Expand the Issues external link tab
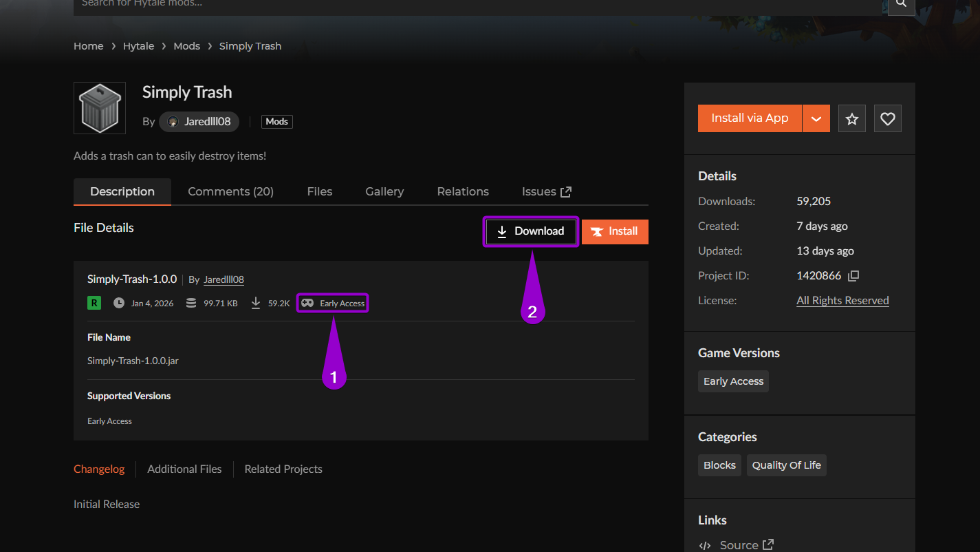The height and width of the screenshot is (552, 980). click(545, 191)
